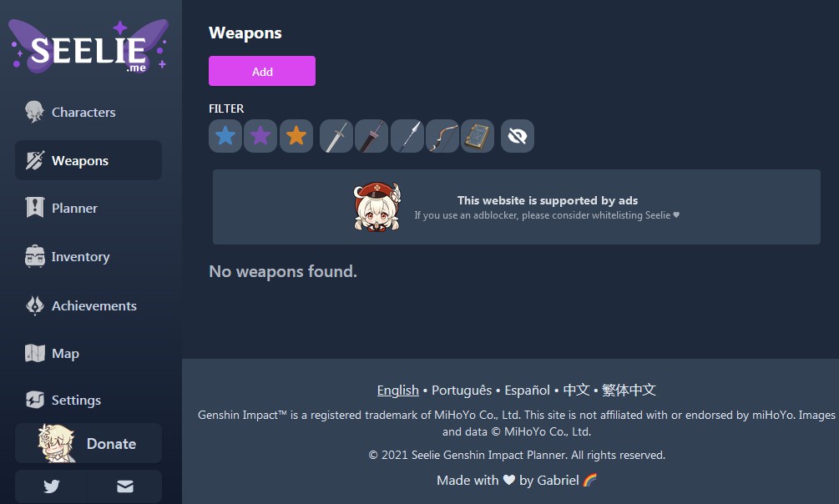Click the Donate button
This screenshot has width=839, height=504.
pyautogui.click(x=88, y=443)
